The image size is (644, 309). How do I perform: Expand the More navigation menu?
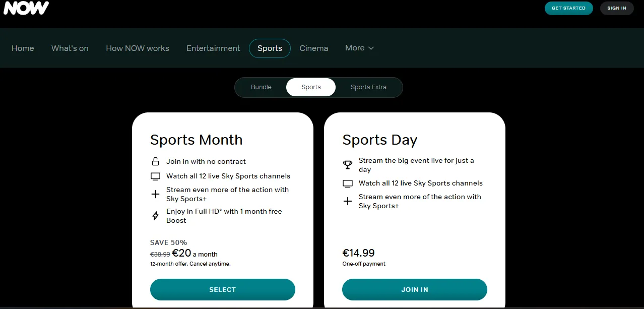click(x=359, y=48)
